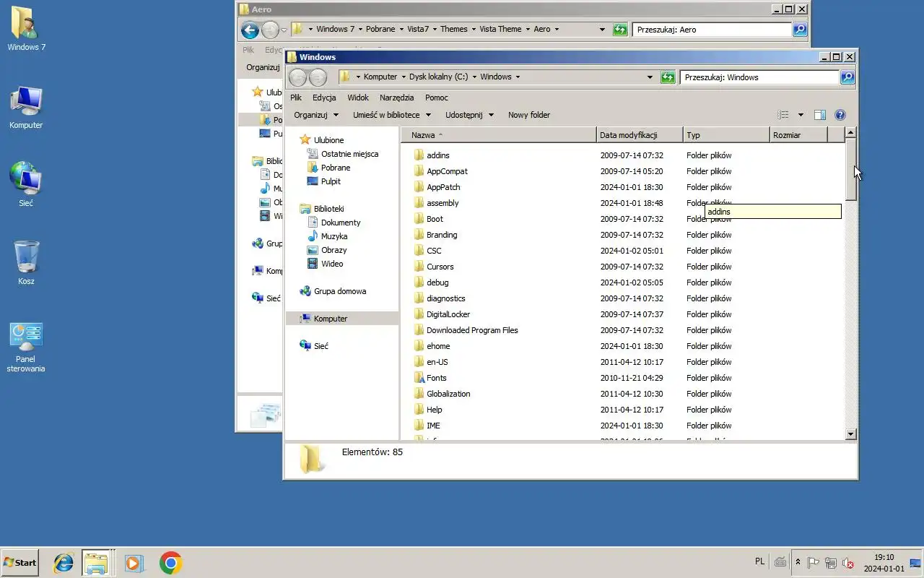Select Grupa domowa in sidebar
This screenshot has height=578, width=924.
(x=334, y=291)
